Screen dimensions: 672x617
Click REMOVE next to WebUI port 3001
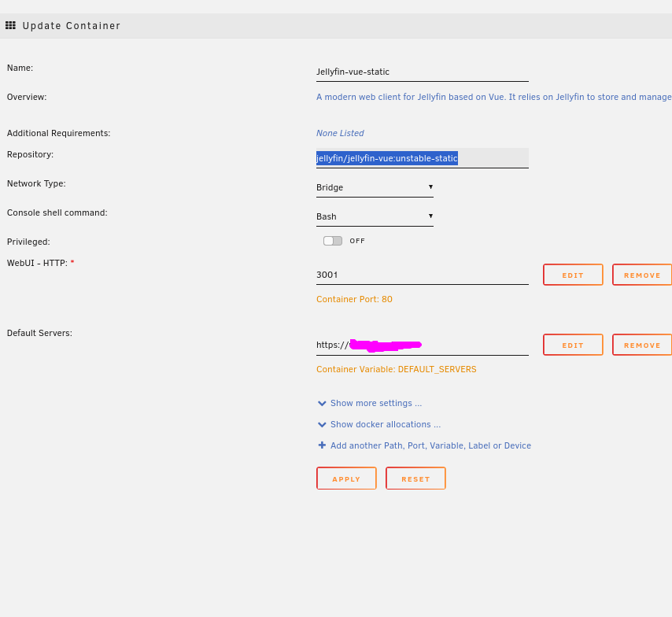point(641,275)
